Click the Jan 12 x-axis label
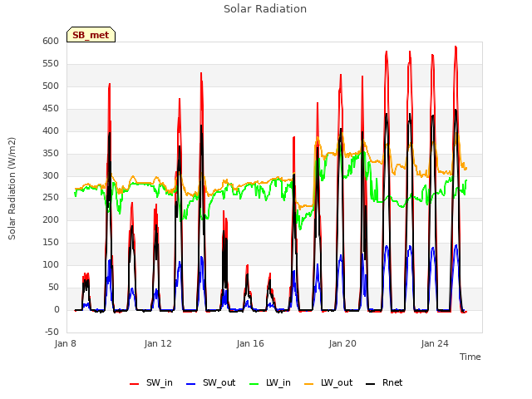The width and height of the screenshot is (532, 399). coord(158,343)
